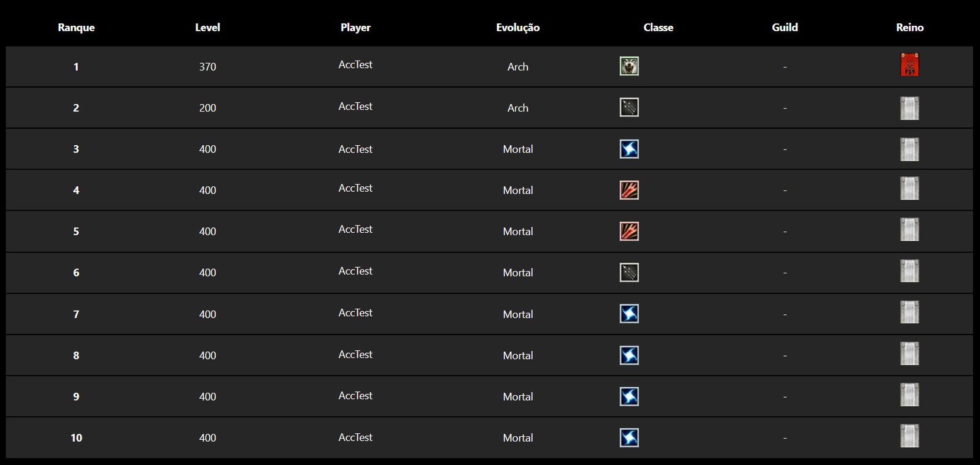Screen dimensions: 980x465
Task: Click the red claw class icon in rank 4 row
Action: [629, 190]
